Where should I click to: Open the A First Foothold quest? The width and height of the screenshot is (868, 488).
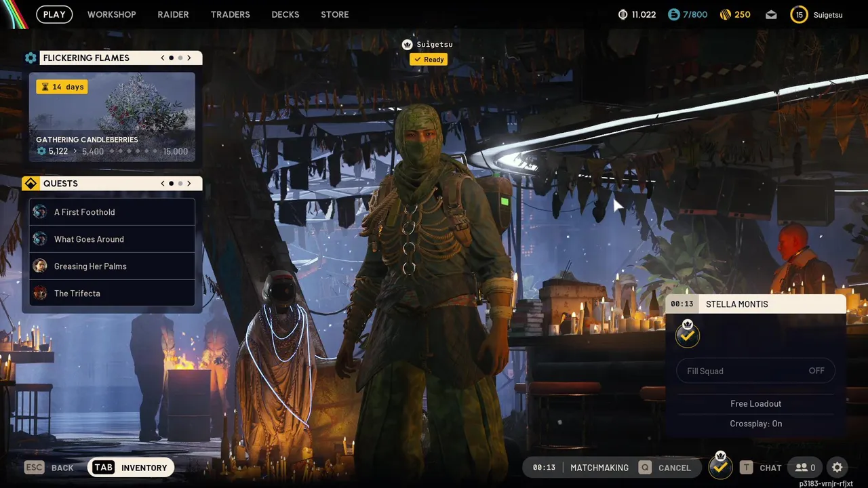(x=112, y=212)
